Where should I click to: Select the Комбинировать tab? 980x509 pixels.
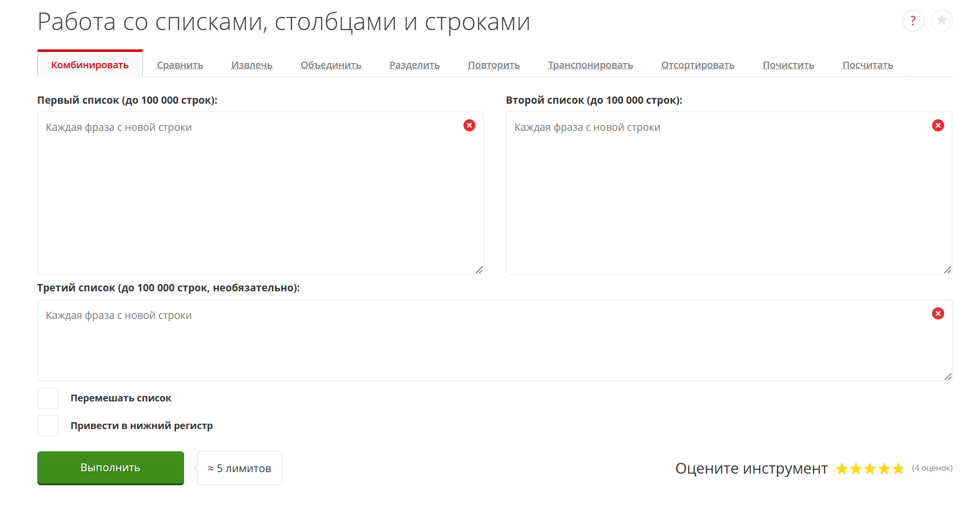coord(90,64)
